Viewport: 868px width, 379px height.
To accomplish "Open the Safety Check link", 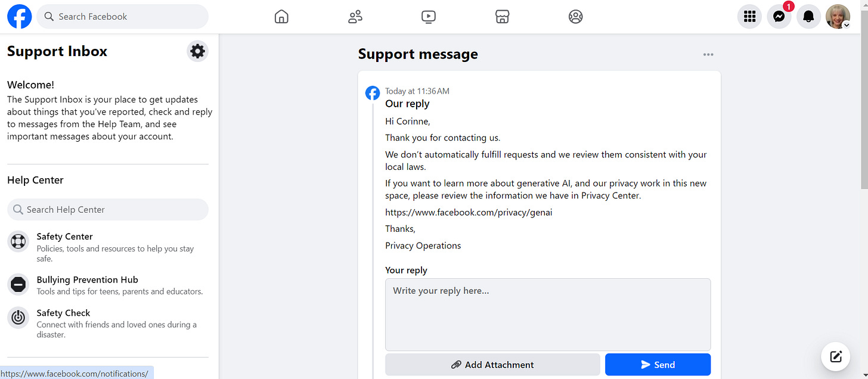I will click(x=63, y=313).
